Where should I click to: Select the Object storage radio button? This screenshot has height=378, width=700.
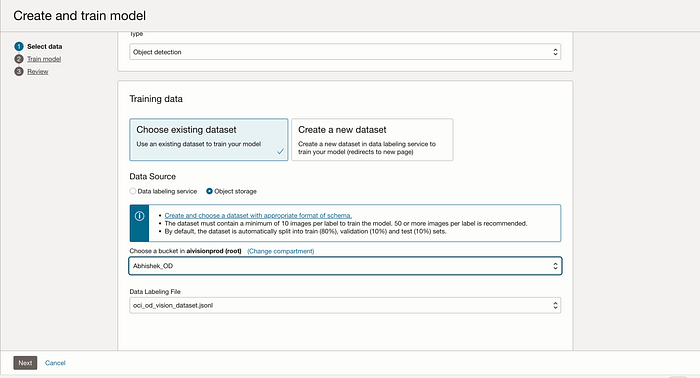(209, 191)
